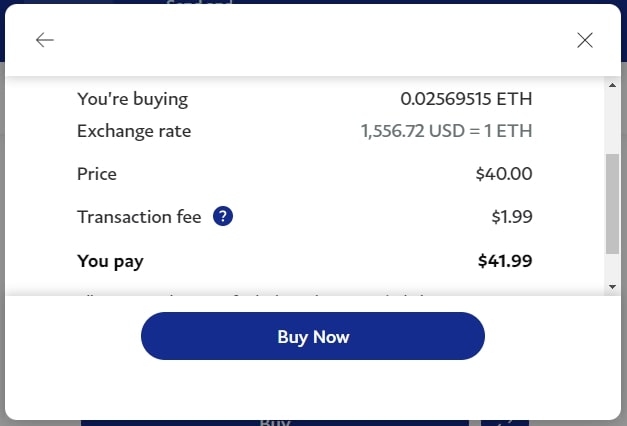Close the purchase dialog with the X
This screenshot has width=627, height=426.
pos(585,40)
